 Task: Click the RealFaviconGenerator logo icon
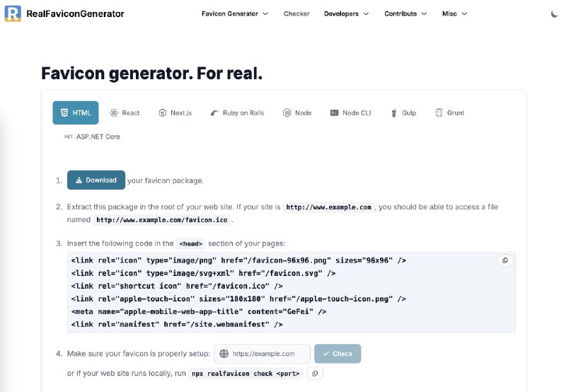[x=13, y=13]
